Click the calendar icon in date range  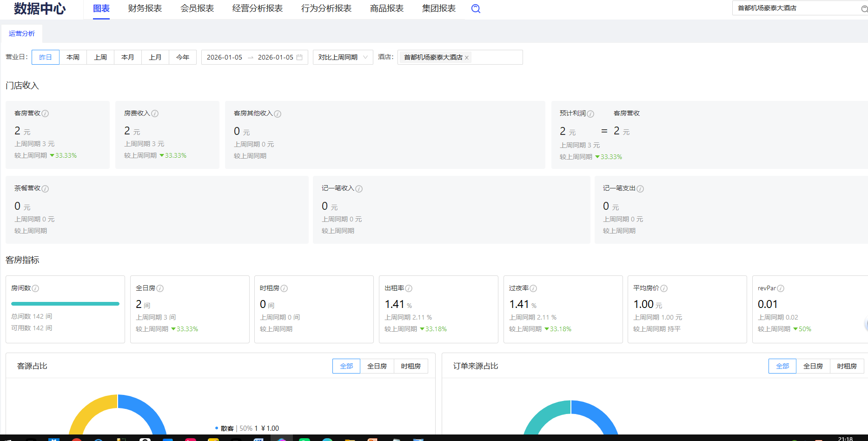click(299, 57)
